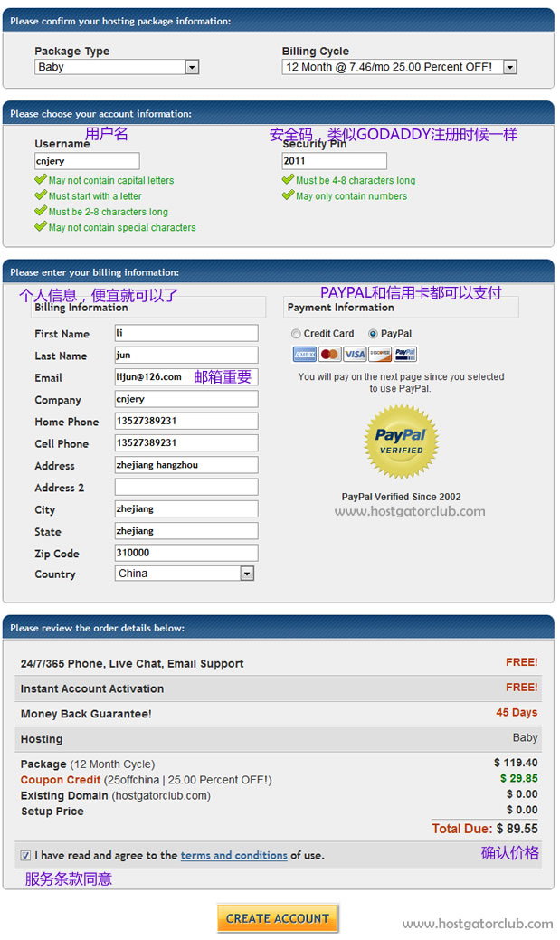The image size is (560, 940).
Task: Click 'May not contain special characters' rule
Action: [x=122, y=228]
